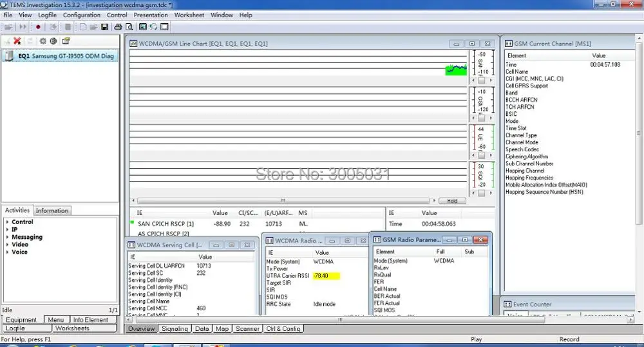The height and width of the screenshot is (347, 644).
Task: Click the round globe-like equipment icon
Action: [53, 41]
